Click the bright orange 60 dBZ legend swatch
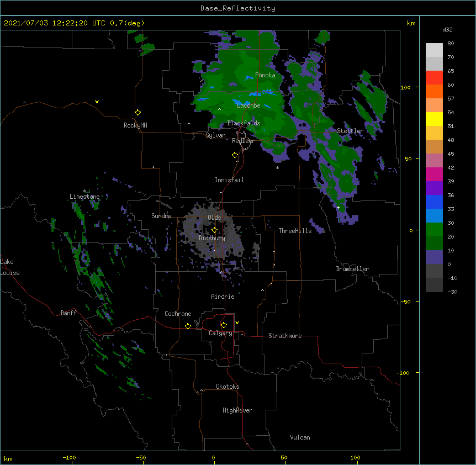The image size is (476, 465). [x=434, y=91]
